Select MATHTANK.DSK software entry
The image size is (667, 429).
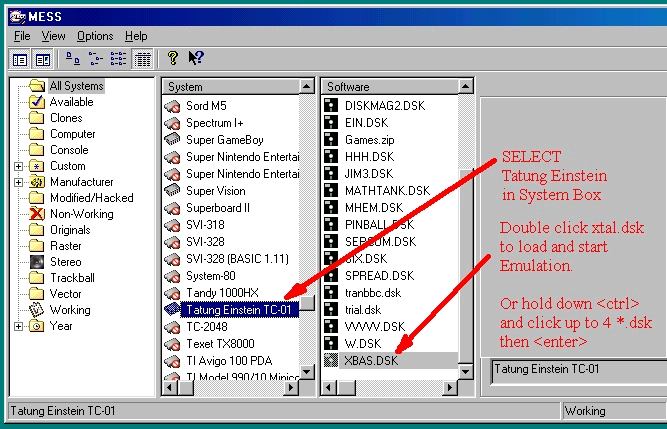point(387,191)
